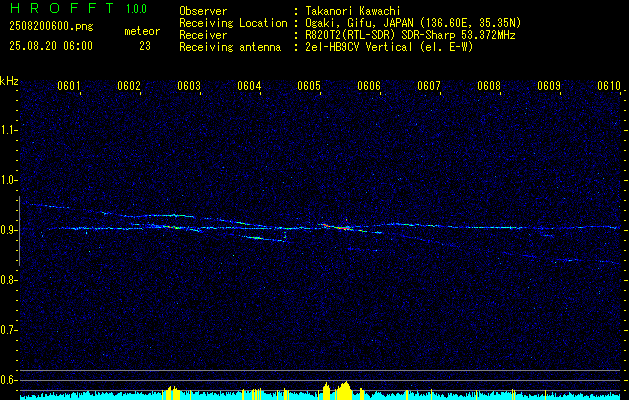629x400 pixels.
Task: Click the 0606 time axis label
Action: [x=369, y=86]
